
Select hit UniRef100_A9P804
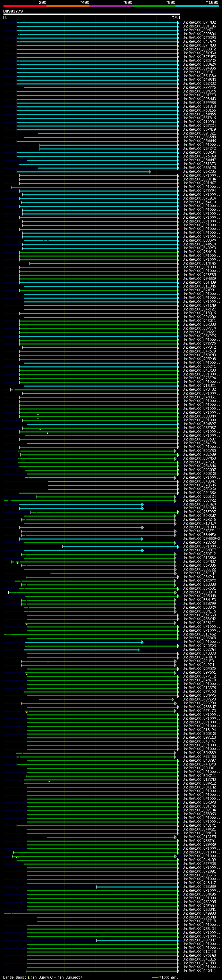point(199,34)
